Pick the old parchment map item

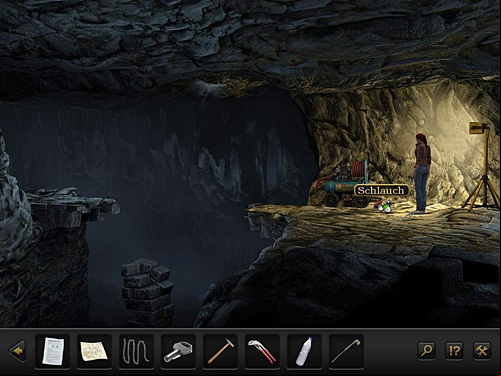pyautogui.click(x=94, y=351)
